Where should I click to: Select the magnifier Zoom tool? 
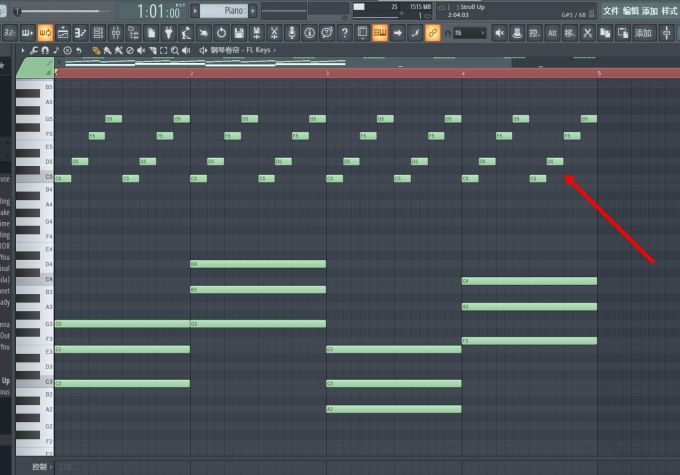(x=175, y=50)
